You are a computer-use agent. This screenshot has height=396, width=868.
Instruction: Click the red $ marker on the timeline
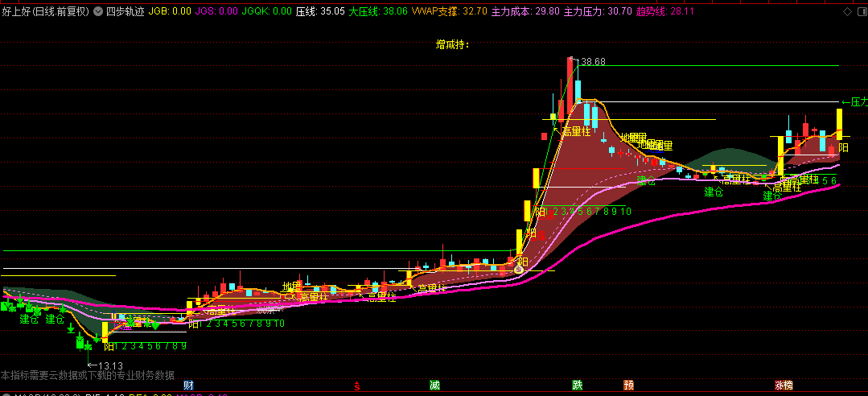[358, 386]
